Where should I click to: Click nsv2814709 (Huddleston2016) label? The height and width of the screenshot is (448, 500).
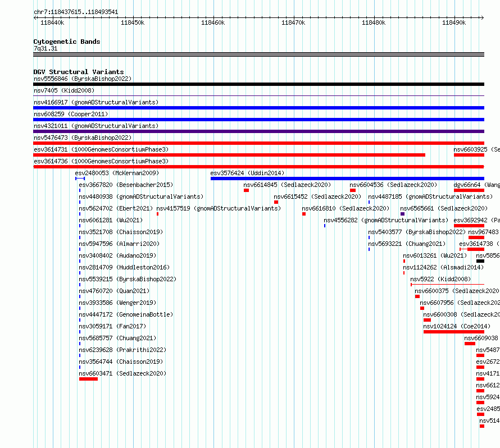[x=124, y=267]
